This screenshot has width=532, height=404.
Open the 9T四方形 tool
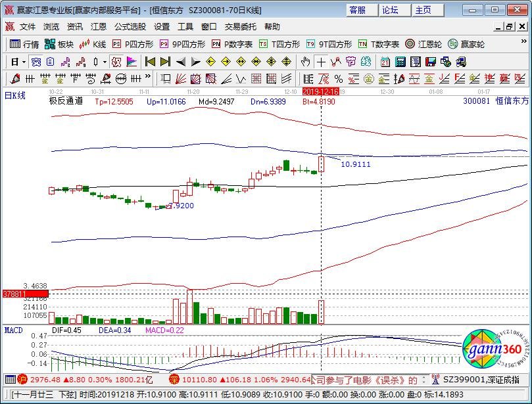tap(329, 44)
